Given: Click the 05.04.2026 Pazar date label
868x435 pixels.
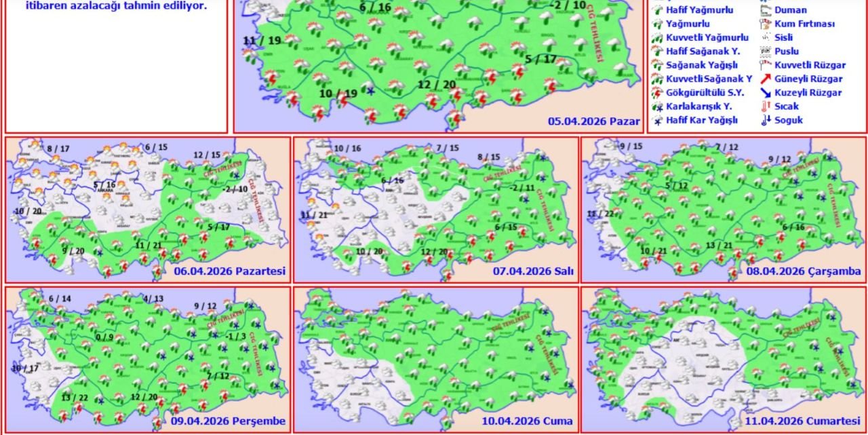Looking at the screenshot, I should (x=594, y=122).
